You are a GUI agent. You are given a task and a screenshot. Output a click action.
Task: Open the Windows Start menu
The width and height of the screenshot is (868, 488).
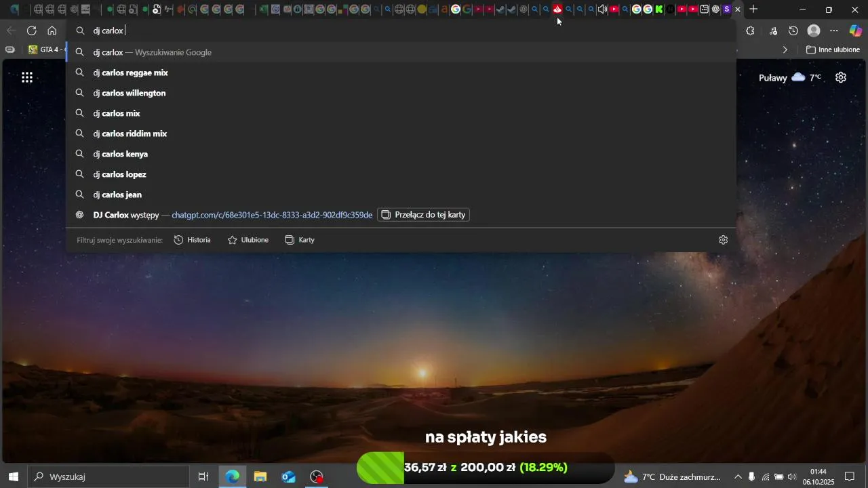(13, 476)
